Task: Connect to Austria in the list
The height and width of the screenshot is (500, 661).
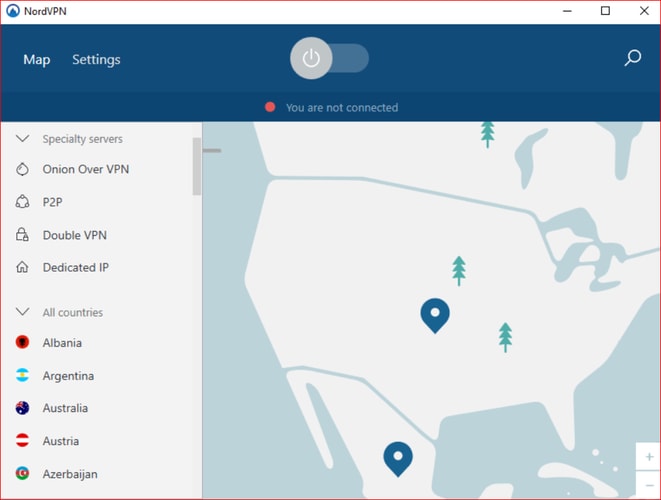Action: pos(60,441)
